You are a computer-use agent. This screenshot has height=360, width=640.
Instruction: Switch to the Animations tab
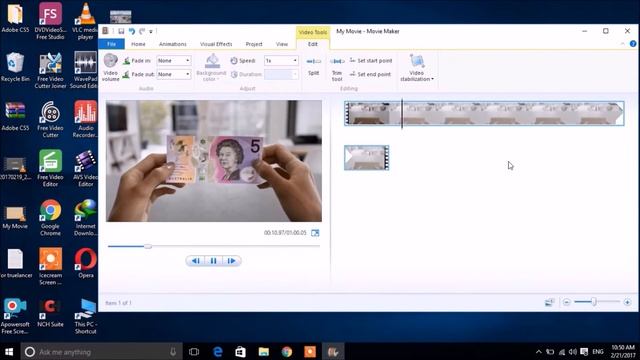coord(173,44)
